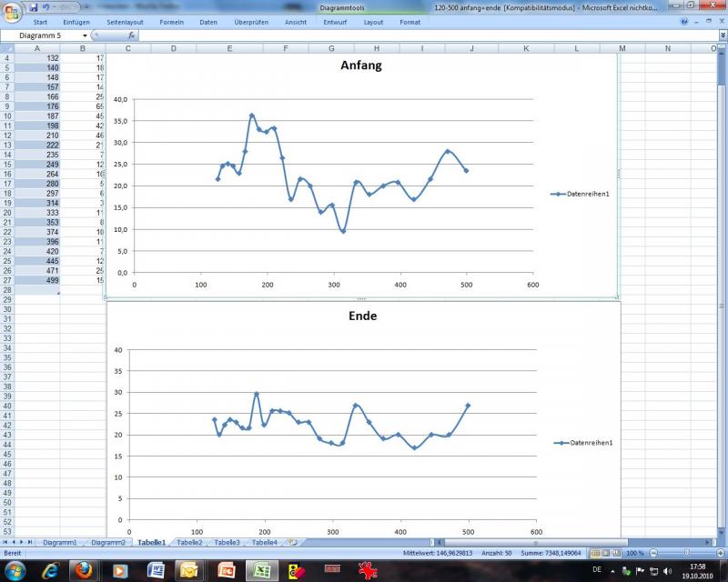Click the DE language indicator
Image resolution: width=728 pixels, height=582 pixels.
point(597,569)
